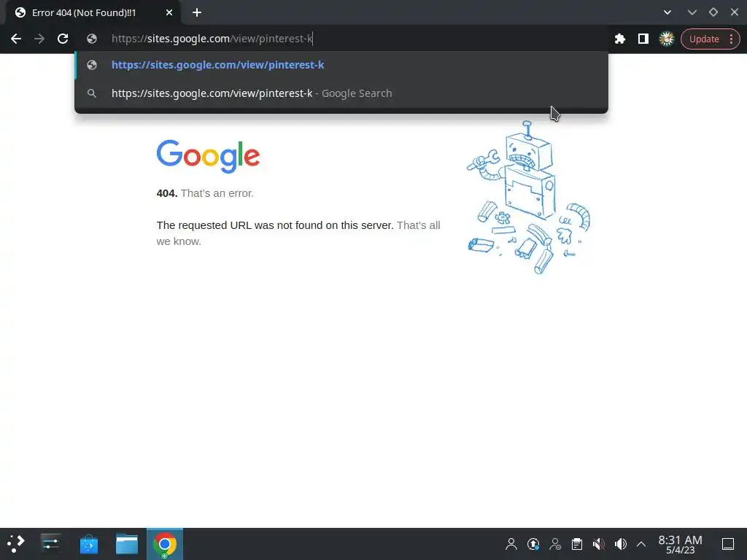Reload the 404 error page
747x560 pixels.
coord(63,39)
